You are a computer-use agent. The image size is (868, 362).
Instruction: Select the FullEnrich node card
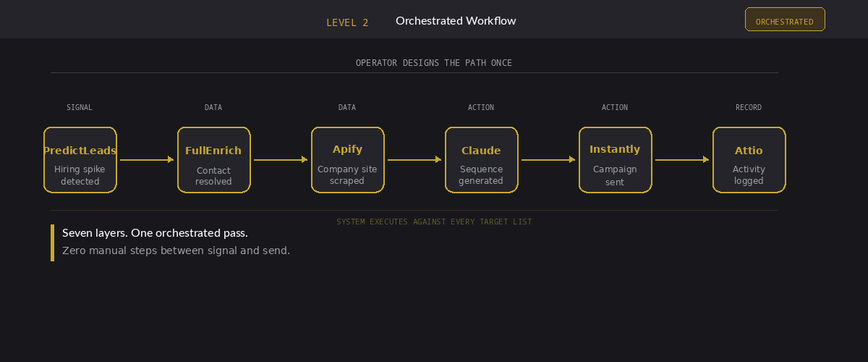214,160
